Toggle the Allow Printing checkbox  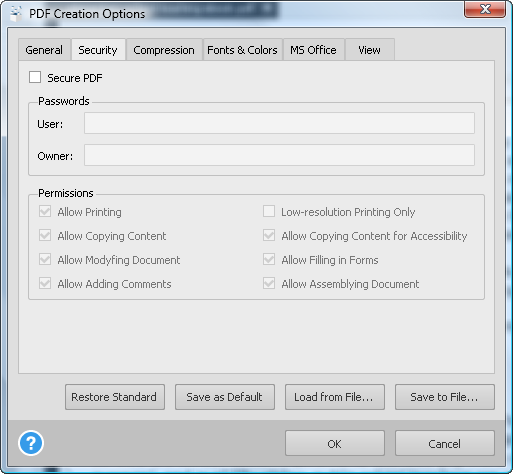point(45,211)
